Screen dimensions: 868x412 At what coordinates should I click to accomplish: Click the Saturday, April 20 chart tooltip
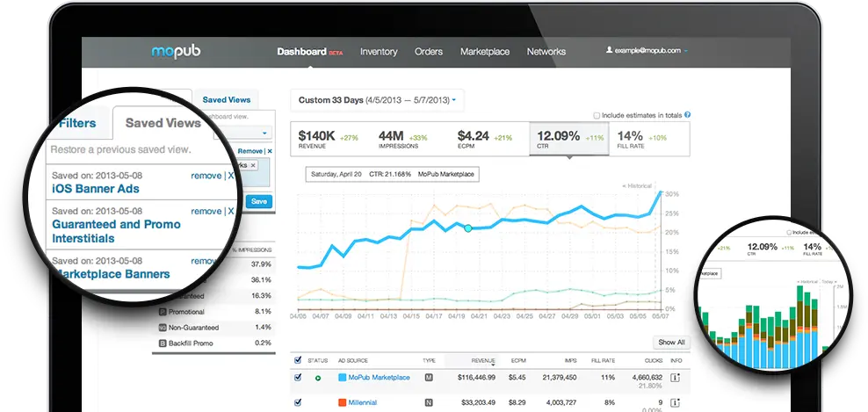click(x=393, y=174)
